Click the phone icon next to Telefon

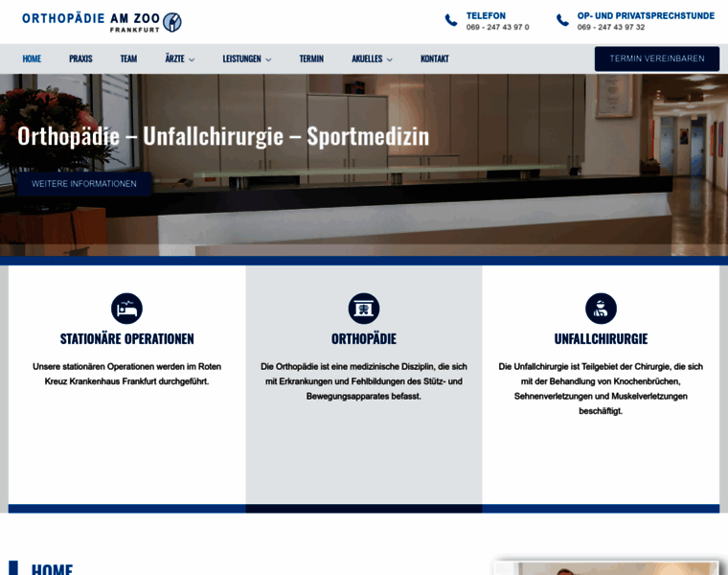coord(451,20)
